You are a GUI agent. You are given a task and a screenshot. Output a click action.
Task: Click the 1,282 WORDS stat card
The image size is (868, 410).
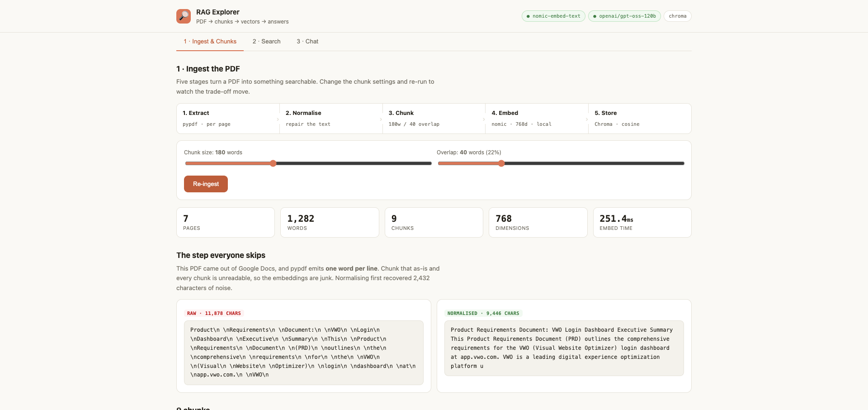pos(330,222)
